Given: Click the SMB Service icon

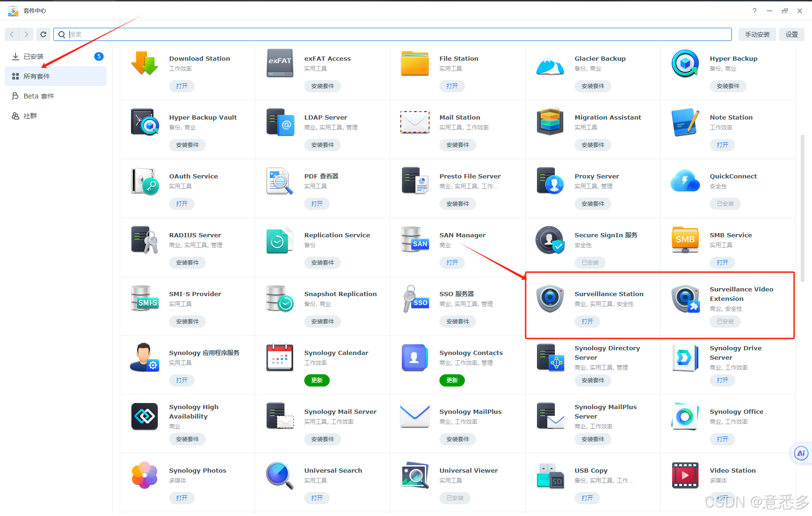Looking at the screenshot, I should pyautogui.click(x=685, y=240).
